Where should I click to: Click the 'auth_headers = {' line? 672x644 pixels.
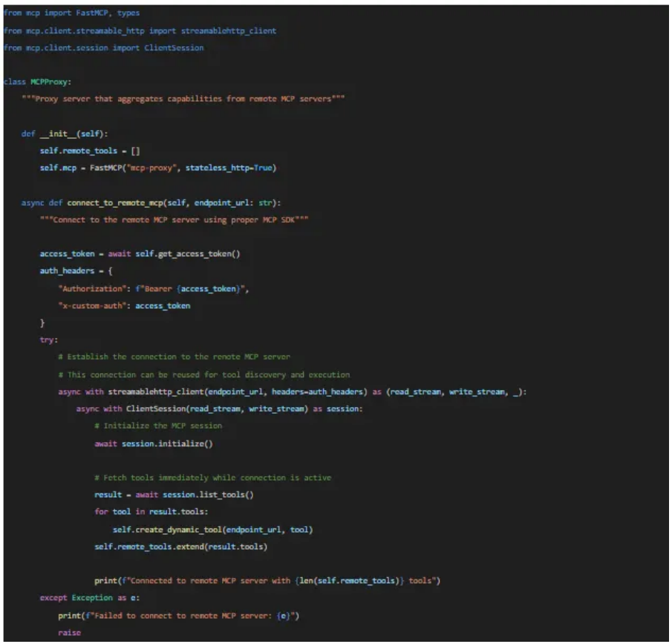click(76, 270)
